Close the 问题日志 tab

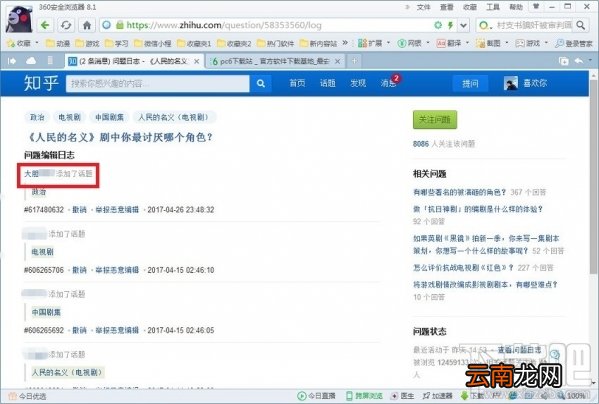pyautogui.click(x=196, y=61)
